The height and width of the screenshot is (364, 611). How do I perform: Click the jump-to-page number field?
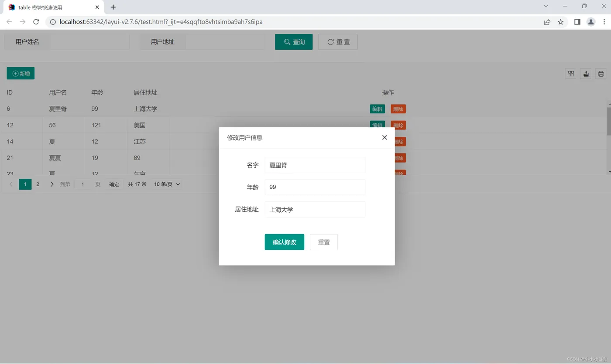82,184
